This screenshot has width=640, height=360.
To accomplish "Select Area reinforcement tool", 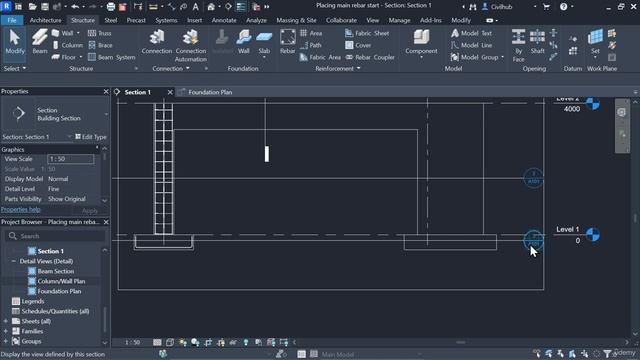I will click(x=311, y=33).
